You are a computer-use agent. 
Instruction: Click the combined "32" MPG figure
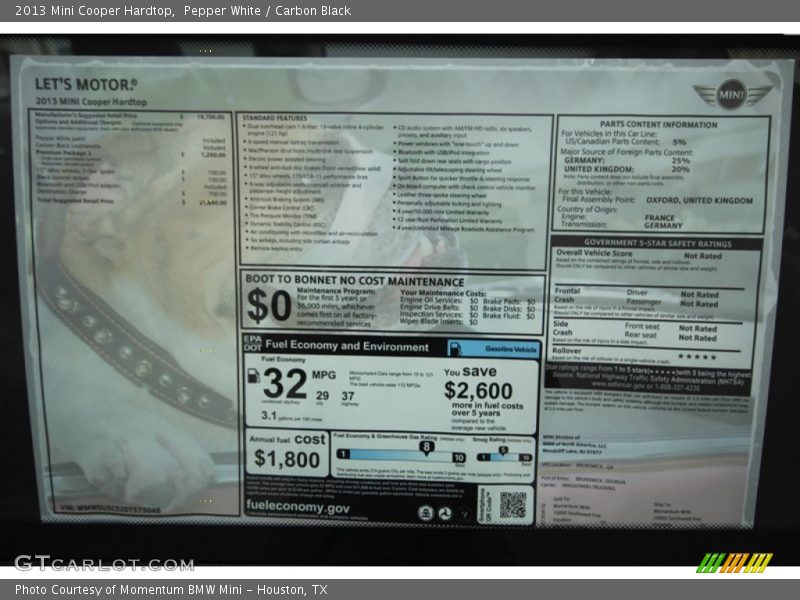coord(285,383)
